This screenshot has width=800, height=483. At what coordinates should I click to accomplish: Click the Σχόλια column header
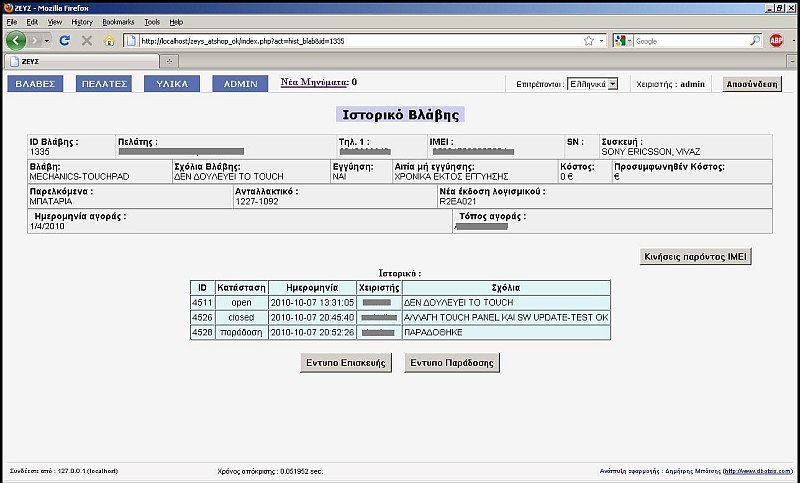pos(506,288)
